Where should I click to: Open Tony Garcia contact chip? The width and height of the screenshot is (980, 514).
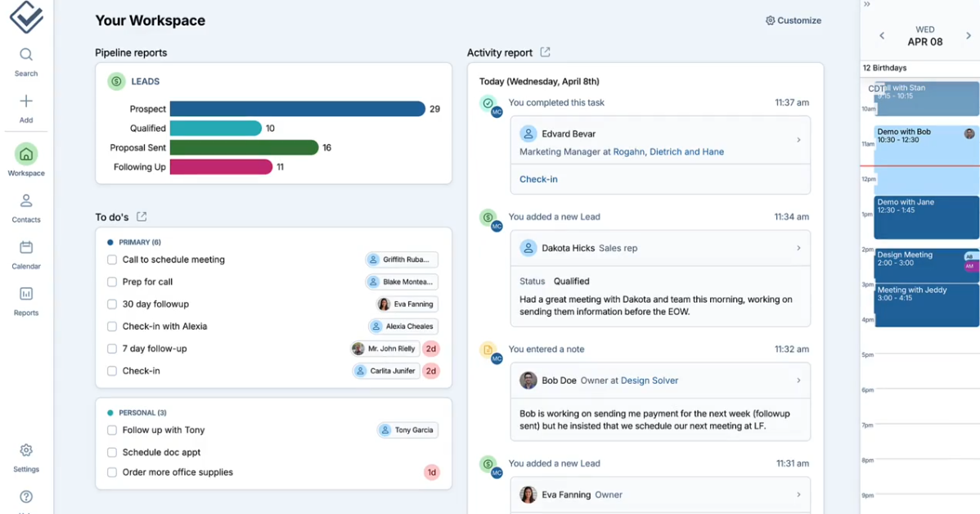[x=407, y=431]
